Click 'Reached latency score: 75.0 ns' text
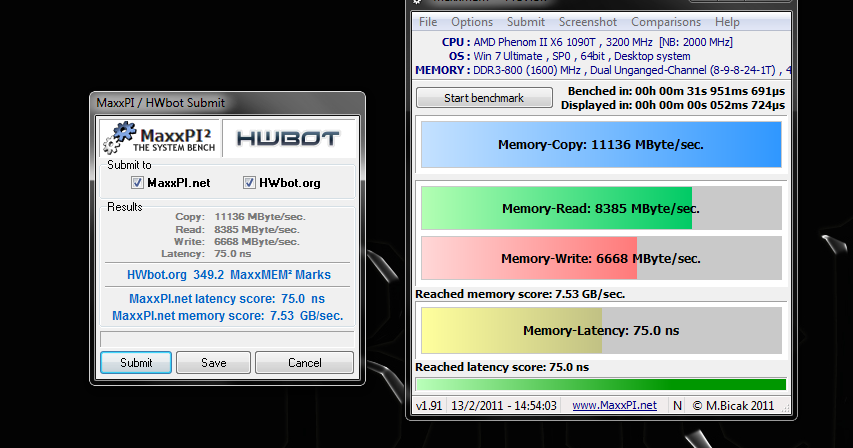 click(x=502, y=367)
